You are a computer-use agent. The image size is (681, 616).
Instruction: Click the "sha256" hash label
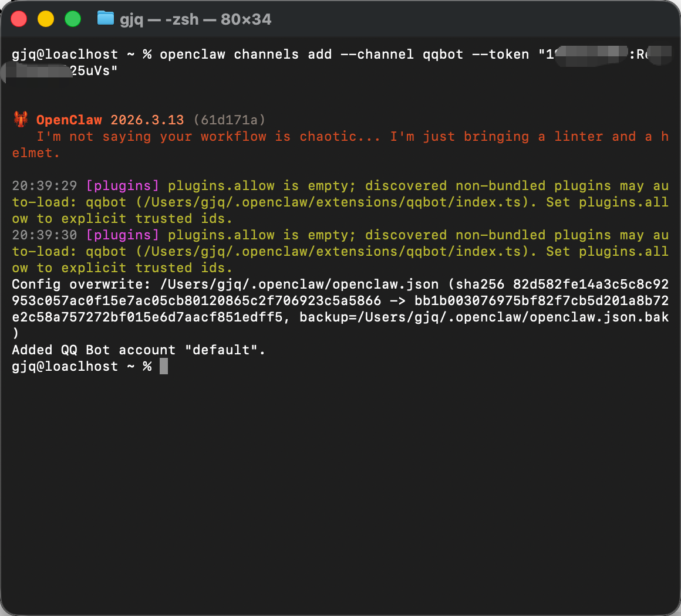pyautogui.click(x=480, y=285)
